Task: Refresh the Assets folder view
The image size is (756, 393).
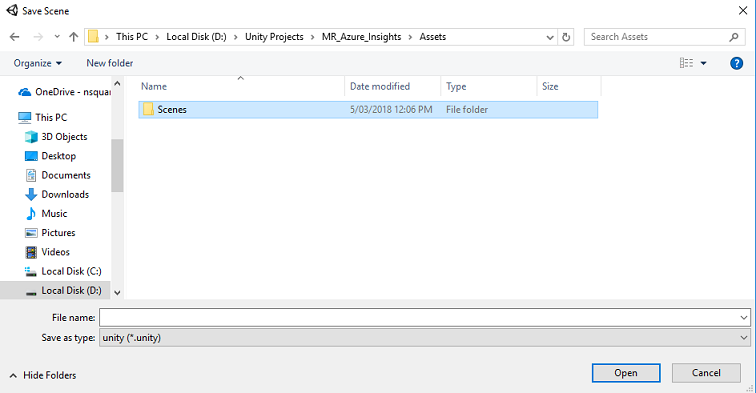Action: pos(566,37)
